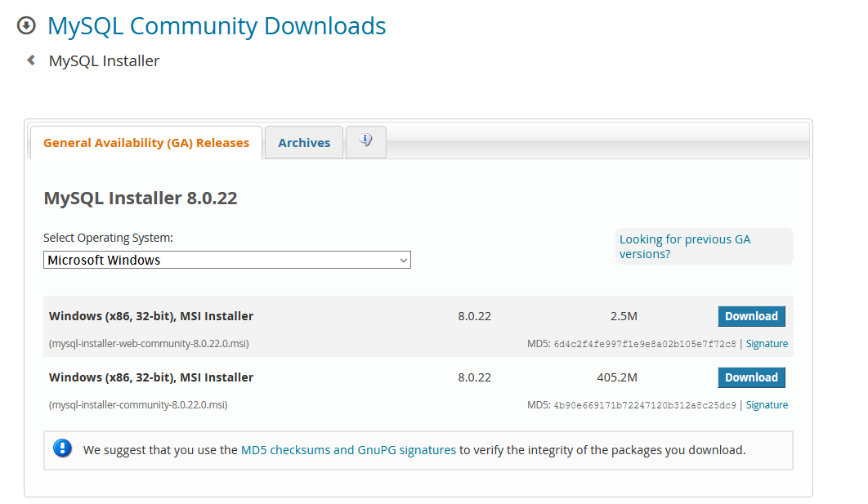
Task: Click MD5 hash 4b90e669171b72247120b312a8c25dc9
Action: (645, 405)
